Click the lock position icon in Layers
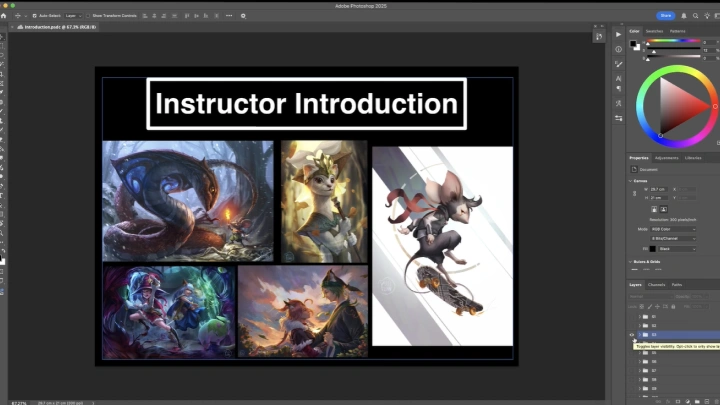The width and height of the screenshot is (720, 405). tap(658, 306)
